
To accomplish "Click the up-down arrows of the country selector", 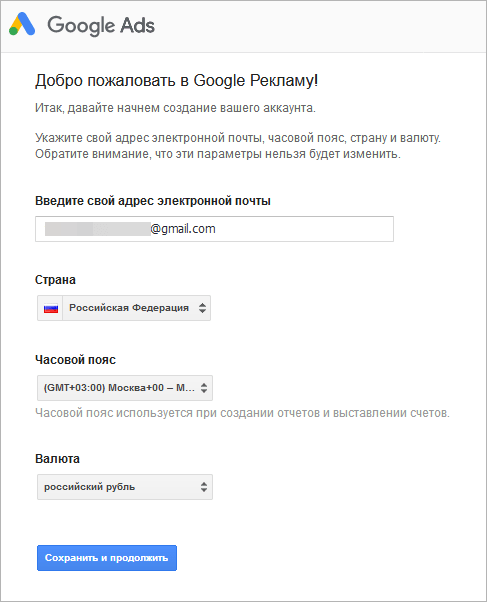I will pyautogui.click(x=202, y=308).
